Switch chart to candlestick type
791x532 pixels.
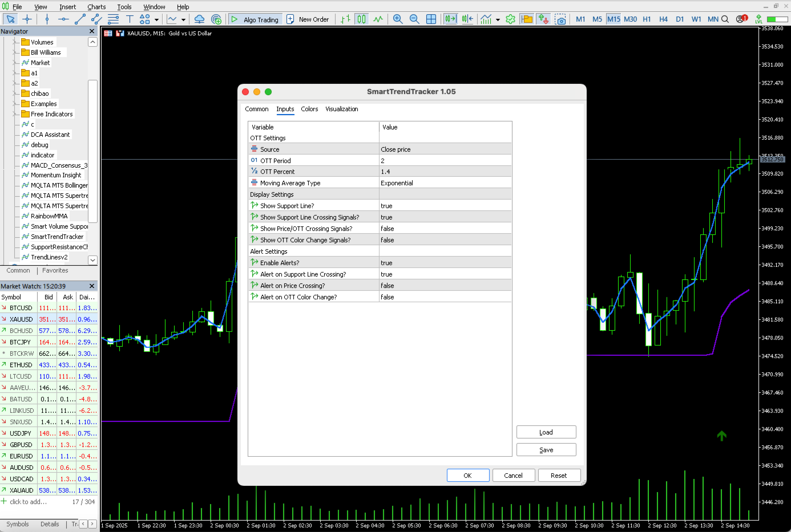tap(362, 19)
